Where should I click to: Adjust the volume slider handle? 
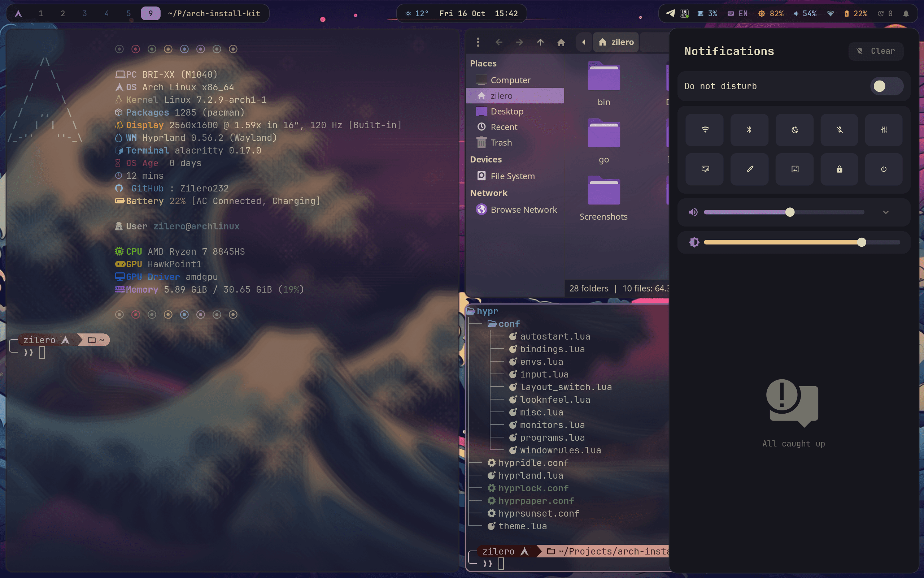tap(790, 212)
